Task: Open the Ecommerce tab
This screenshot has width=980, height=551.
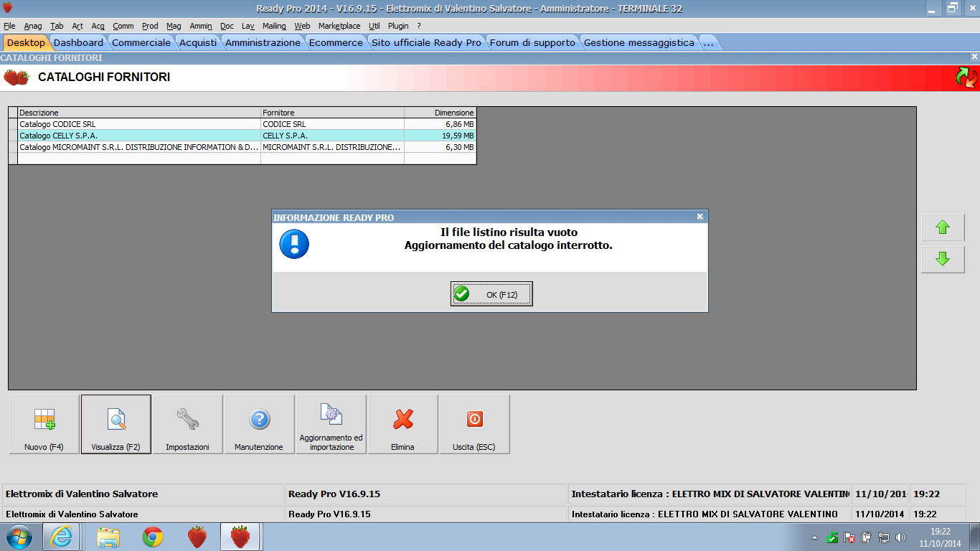Action: pyautogui.click(x=336, y=42)
